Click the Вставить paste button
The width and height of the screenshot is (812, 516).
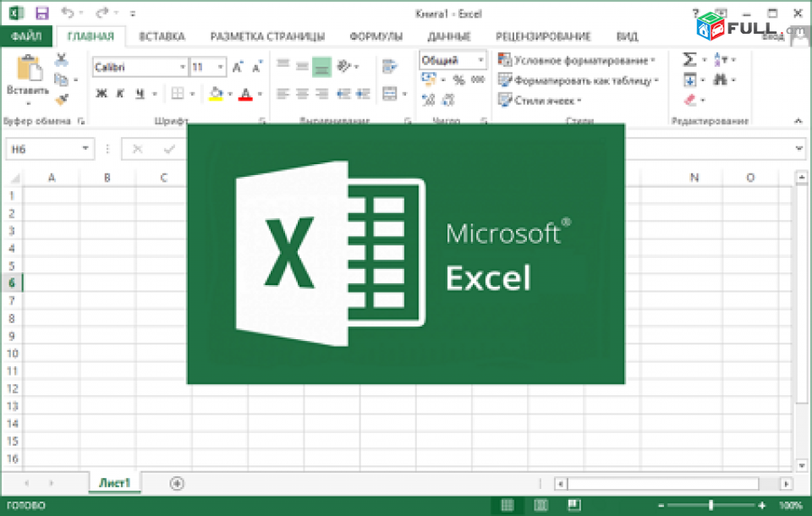pyautogui.click(x=28, y=78)
